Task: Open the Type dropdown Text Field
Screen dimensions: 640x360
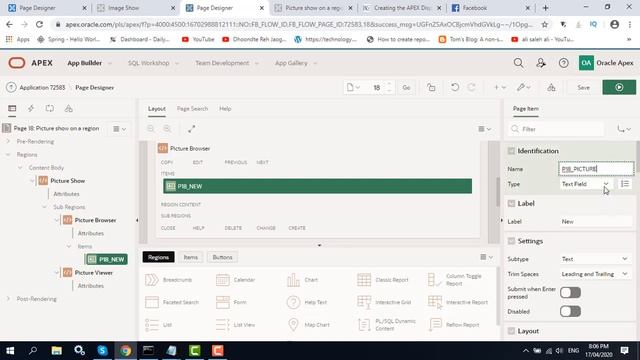Action: coord(585,184)
